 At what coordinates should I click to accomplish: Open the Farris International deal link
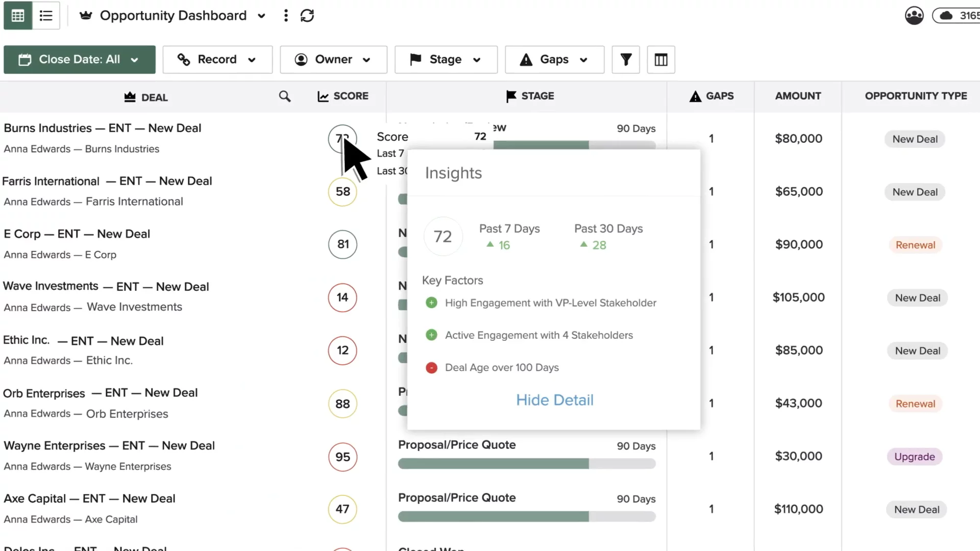pyautogui.click(x=107, y=181)
